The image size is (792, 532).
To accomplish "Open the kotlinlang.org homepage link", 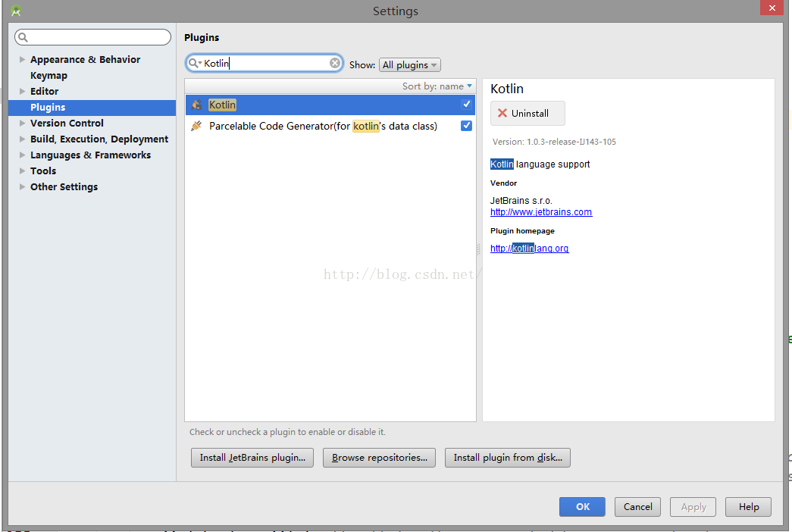I will coord(529,249).
